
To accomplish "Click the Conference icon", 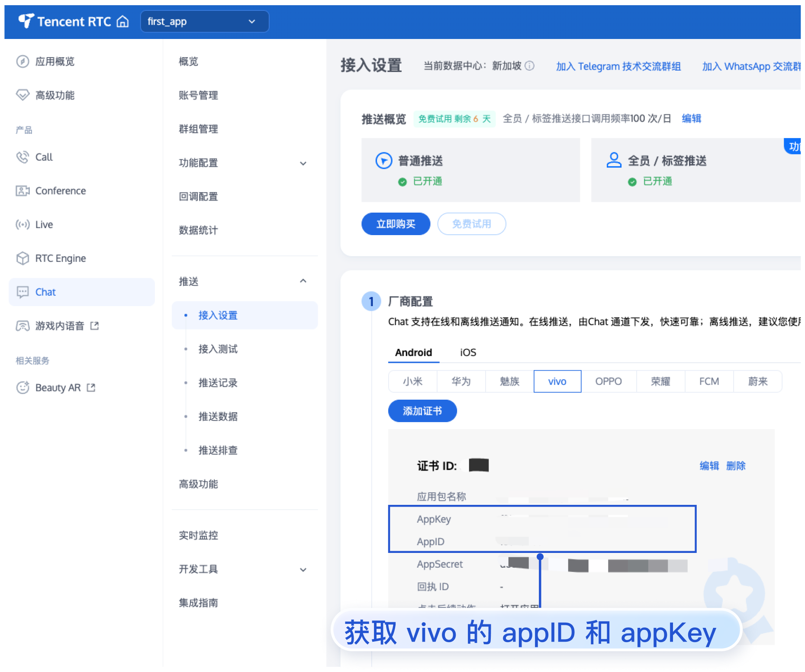I will (23, 191).
